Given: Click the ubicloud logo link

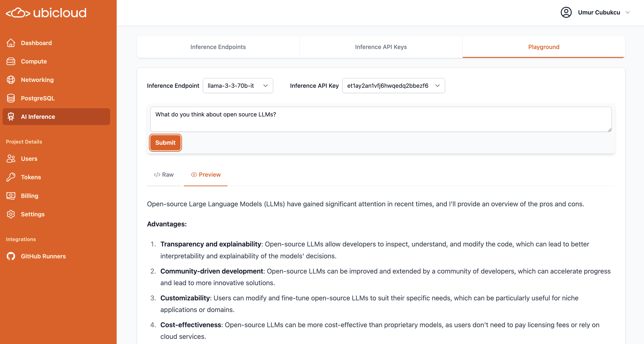Looking at the screenshot, I should [x=46, y=13].
